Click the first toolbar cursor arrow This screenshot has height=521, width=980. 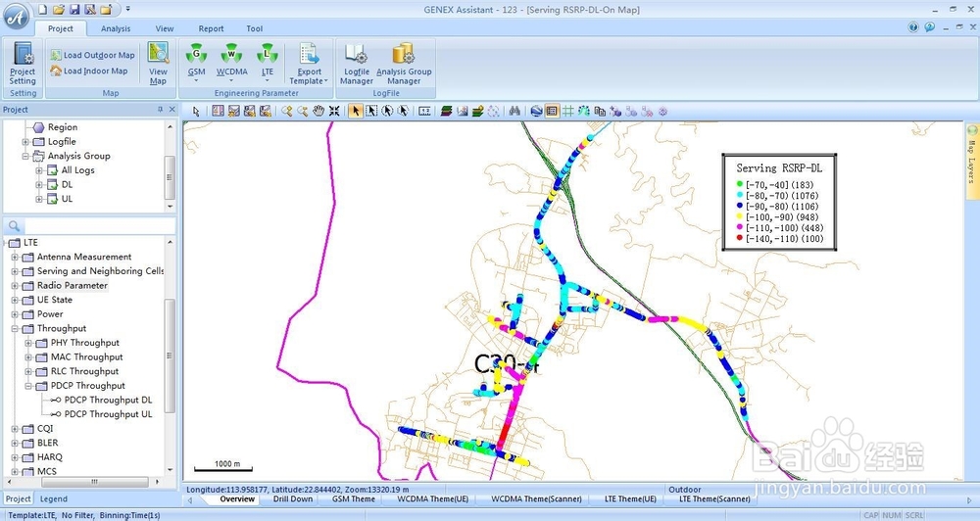196,112
